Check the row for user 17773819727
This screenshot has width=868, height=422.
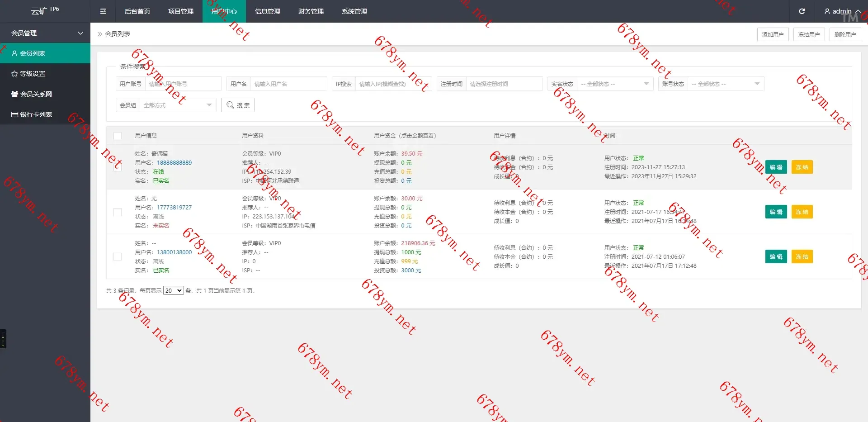[x=118, y=212]
